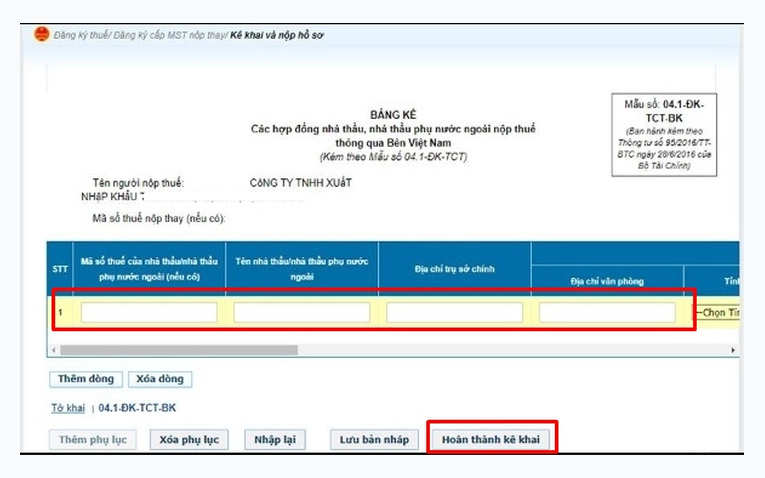This screenshot has height=478, width=765.
Task: Open the Tờ khai link
Action: click(x=68, y=408)
